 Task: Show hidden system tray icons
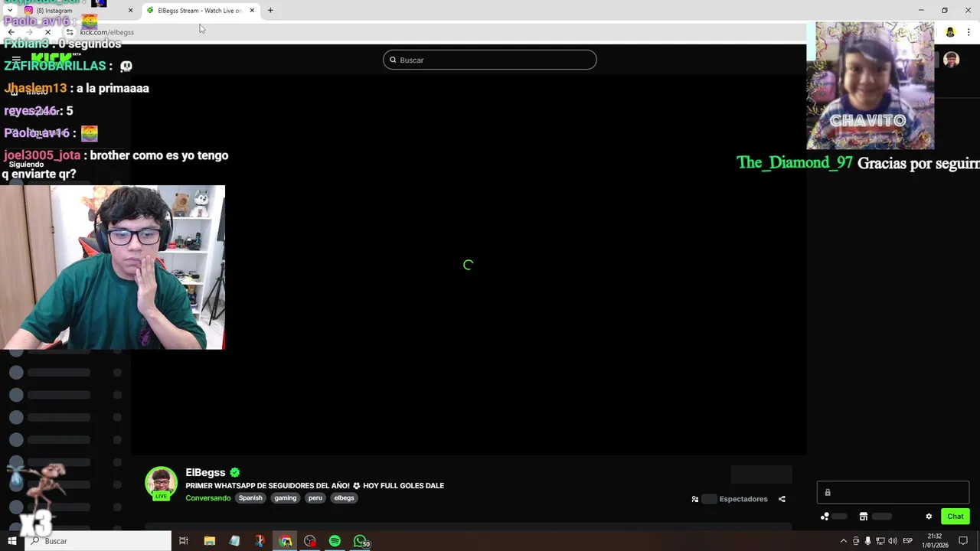tap(844, 541)
